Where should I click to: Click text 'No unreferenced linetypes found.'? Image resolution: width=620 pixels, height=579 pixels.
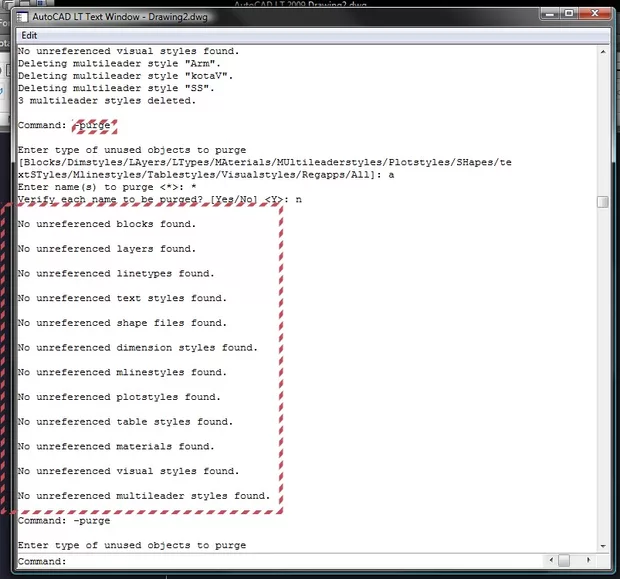coord(116,274)
